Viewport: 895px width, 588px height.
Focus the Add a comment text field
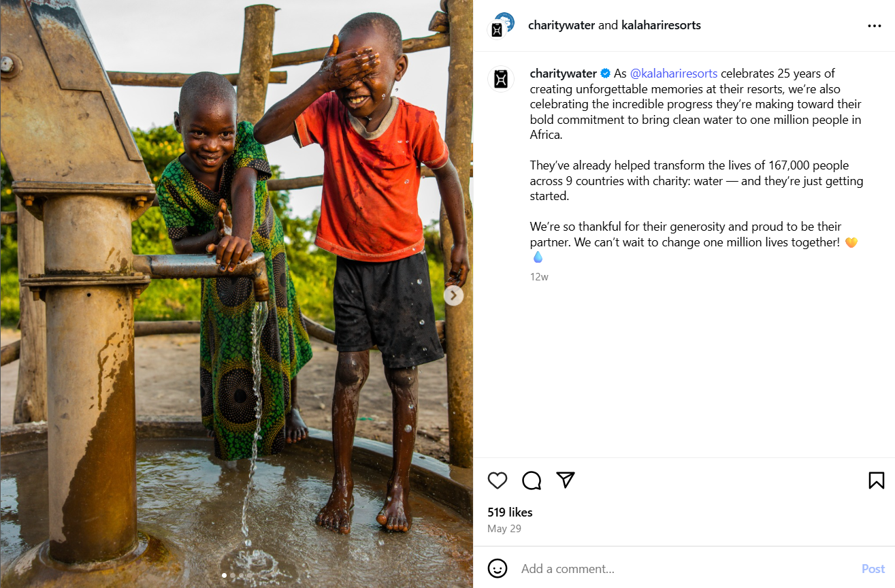click(681, 569)
